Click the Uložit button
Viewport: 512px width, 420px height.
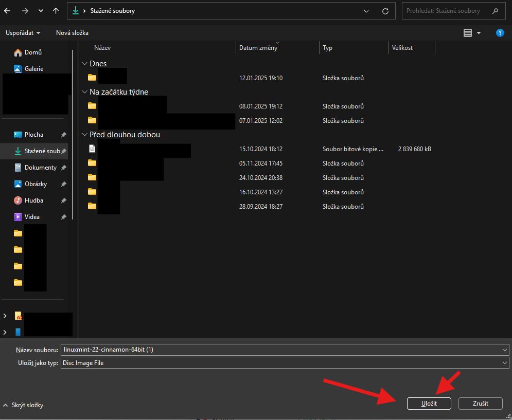coord(429,404)
